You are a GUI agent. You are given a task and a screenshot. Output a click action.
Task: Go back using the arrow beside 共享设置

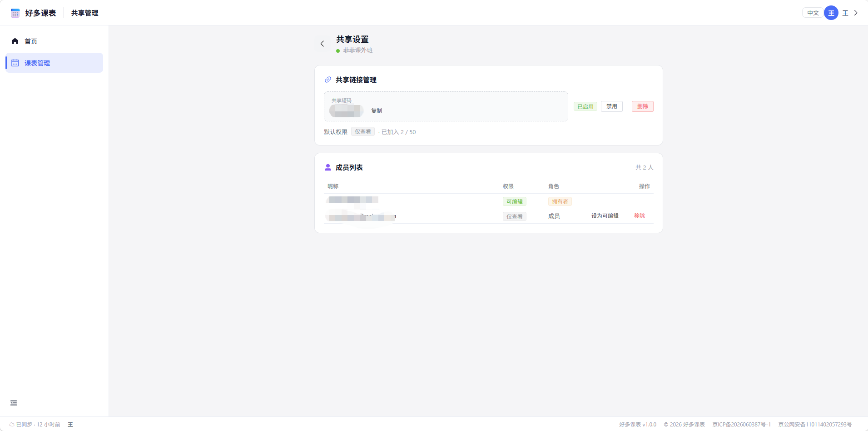(322, 44)
